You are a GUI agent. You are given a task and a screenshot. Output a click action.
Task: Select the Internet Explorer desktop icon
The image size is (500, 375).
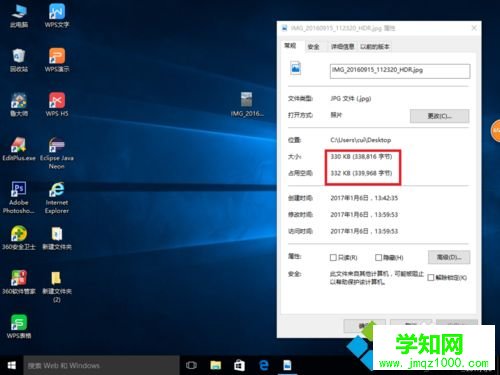[x=57, y=197]
